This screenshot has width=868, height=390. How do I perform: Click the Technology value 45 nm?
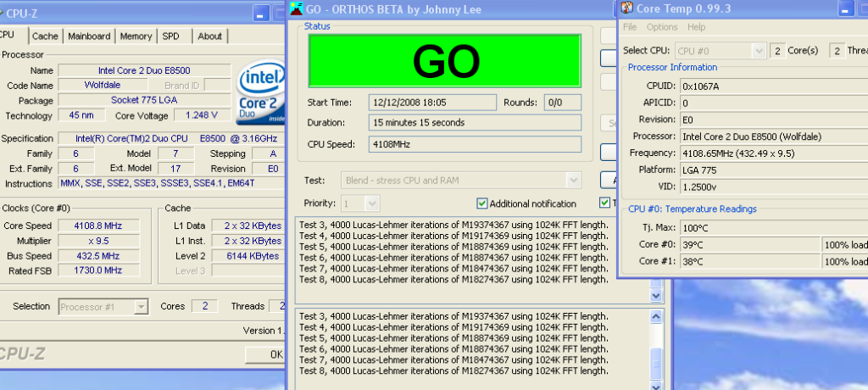(x=81, y=115)
